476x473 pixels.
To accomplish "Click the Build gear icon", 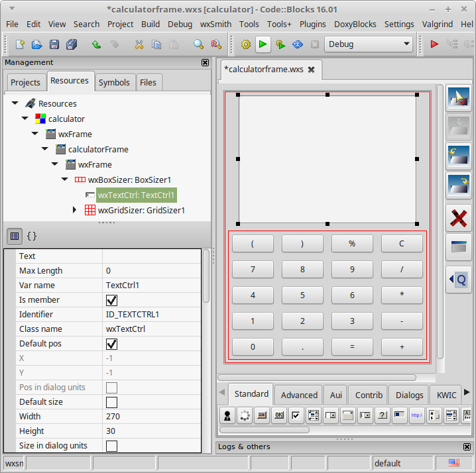I will coord(245,44).
